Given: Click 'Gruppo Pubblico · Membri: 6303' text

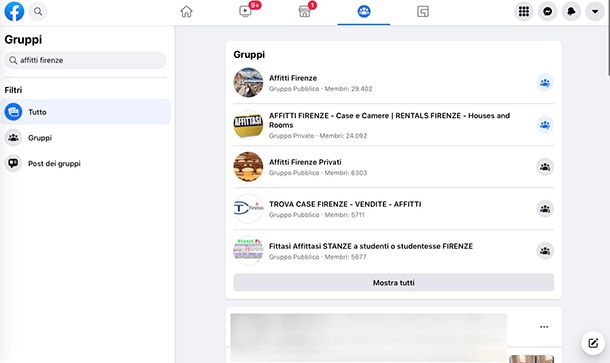Looking at the screenshot, I should tap(318, 173).
